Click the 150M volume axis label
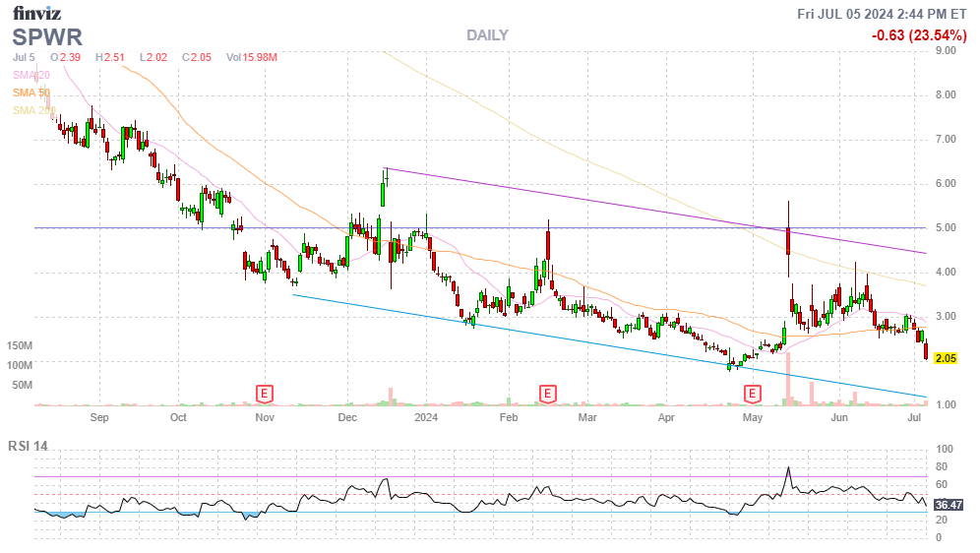 pyautogui.click(x=22, y=346)
